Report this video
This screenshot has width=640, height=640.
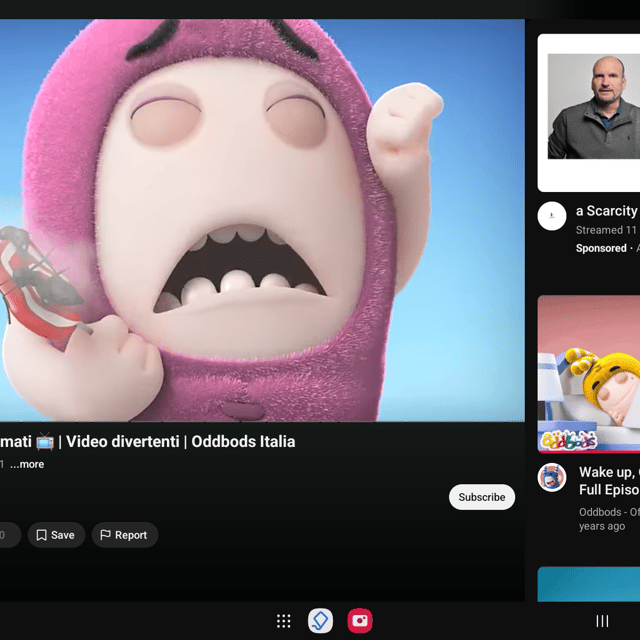(124, 535)
